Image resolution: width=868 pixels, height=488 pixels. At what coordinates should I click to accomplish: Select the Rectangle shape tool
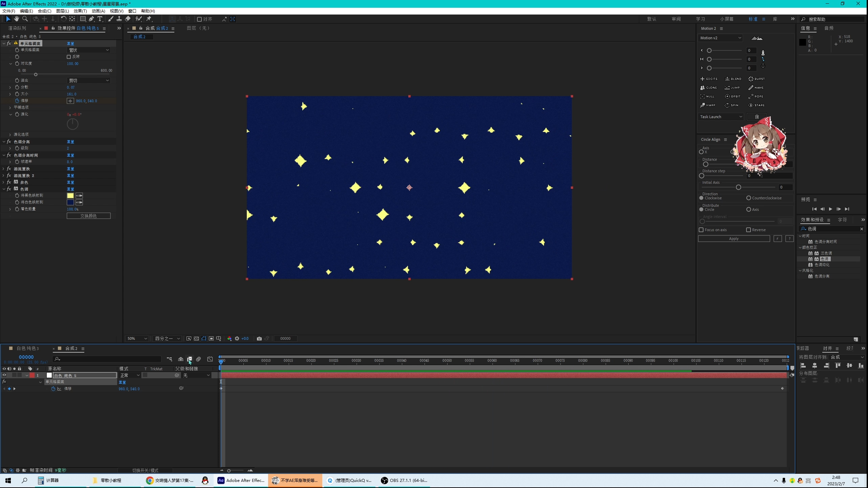(83, 19)
